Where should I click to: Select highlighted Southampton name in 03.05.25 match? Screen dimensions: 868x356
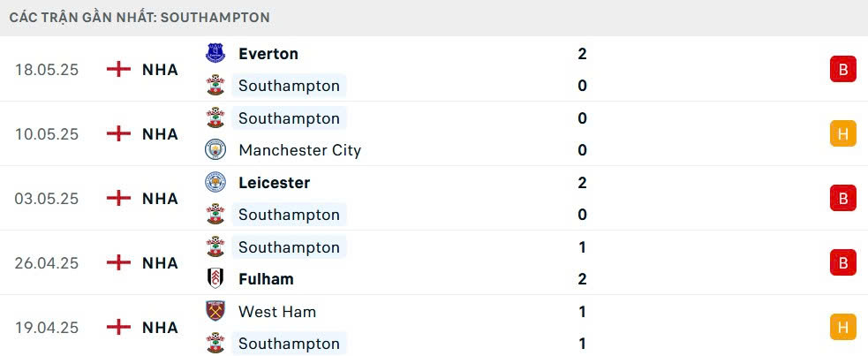[x=289, y=215]
